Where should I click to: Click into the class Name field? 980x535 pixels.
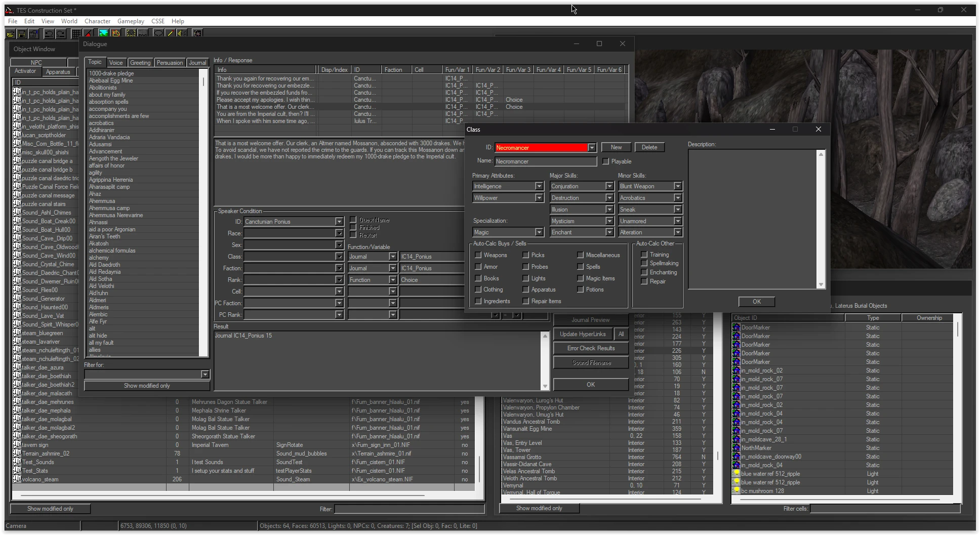546,161
